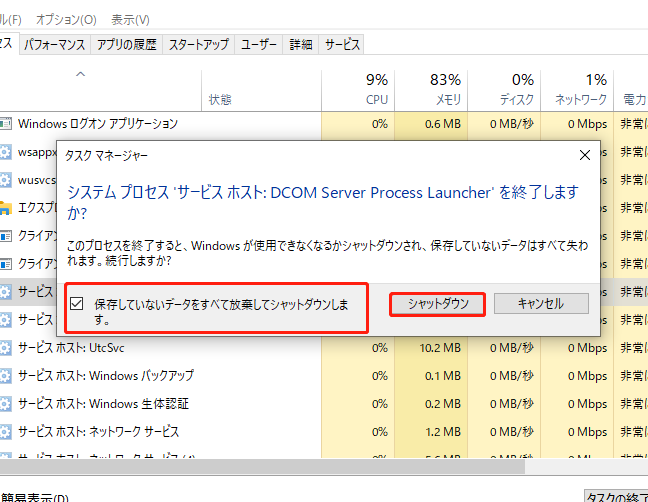Image resolution: width=648 pixels, height=502 pixels.
Task: Click gear icon of サービス ホスト: ネットワーク サービス
Action: coord(5,432)
